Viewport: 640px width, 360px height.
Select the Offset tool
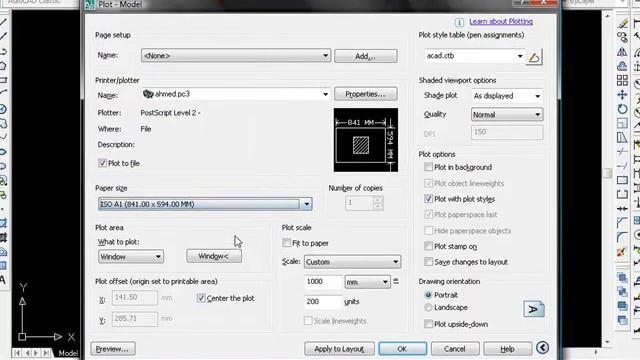[x=622, y=66]
